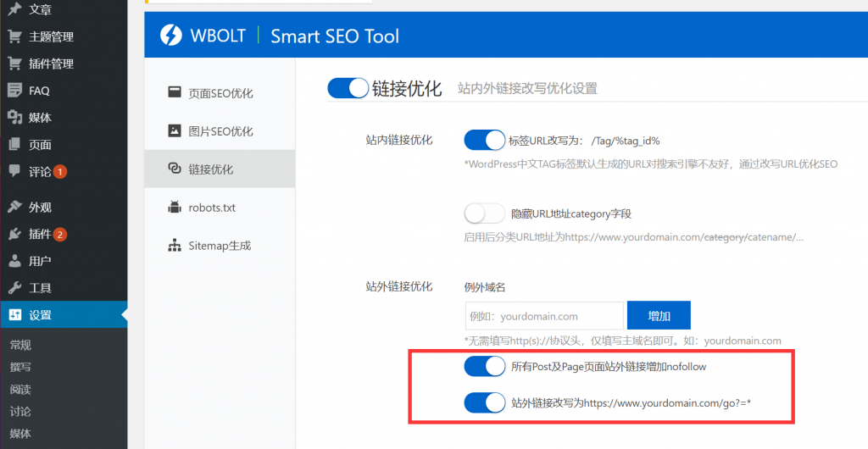868x449 pixels.
Task: Click the Sitemap生成 hierarchy icon
Action: (175, 246)
